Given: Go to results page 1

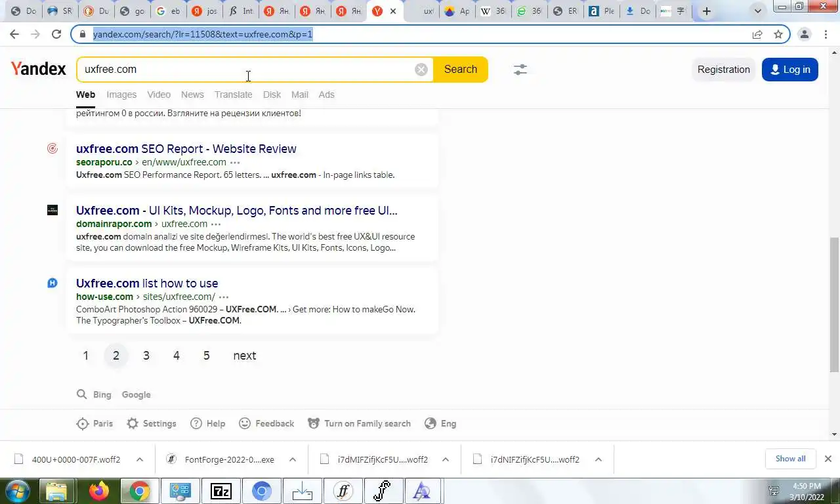Looking at the screenshot, I should click(x=85, y=356).
